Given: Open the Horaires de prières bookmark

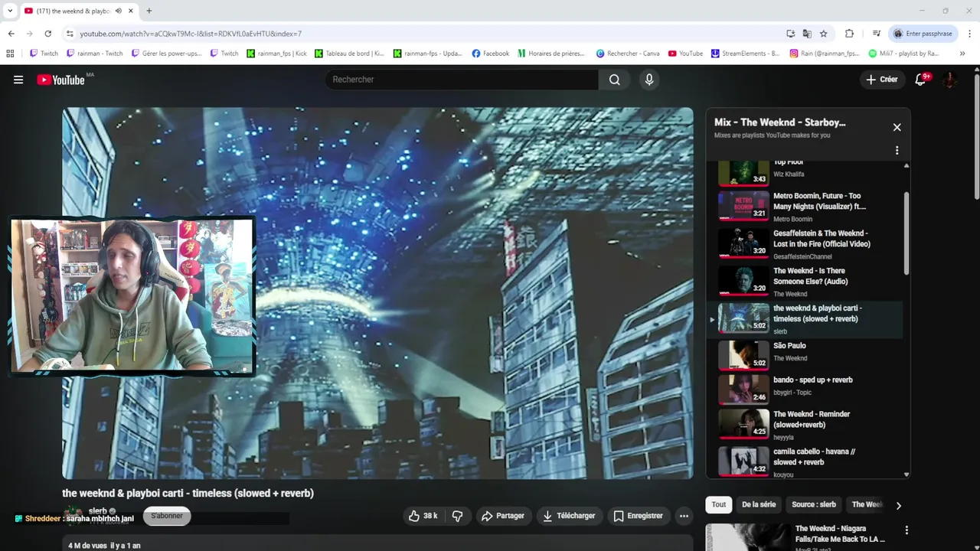Looking at the screenshot, I should pyautogui.click(x=551, y=54).
